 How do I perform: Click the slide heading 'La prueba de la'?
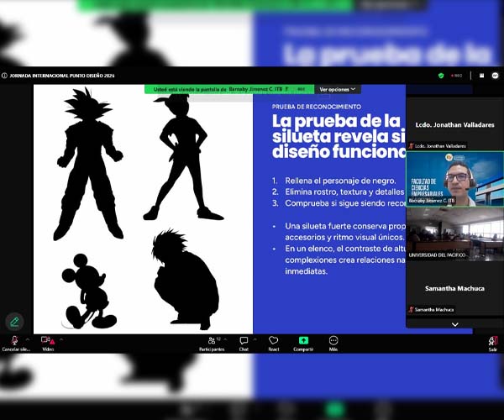[x=336, y=121]
